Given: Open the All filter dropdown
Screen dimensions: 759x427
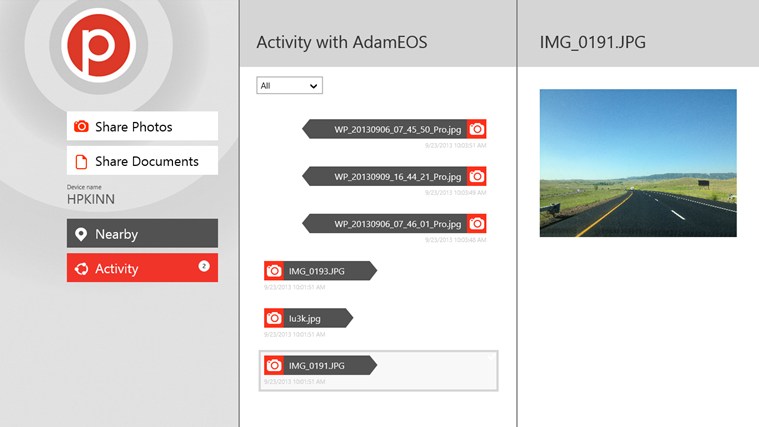Looking at the screenshot, I should 289,86.
